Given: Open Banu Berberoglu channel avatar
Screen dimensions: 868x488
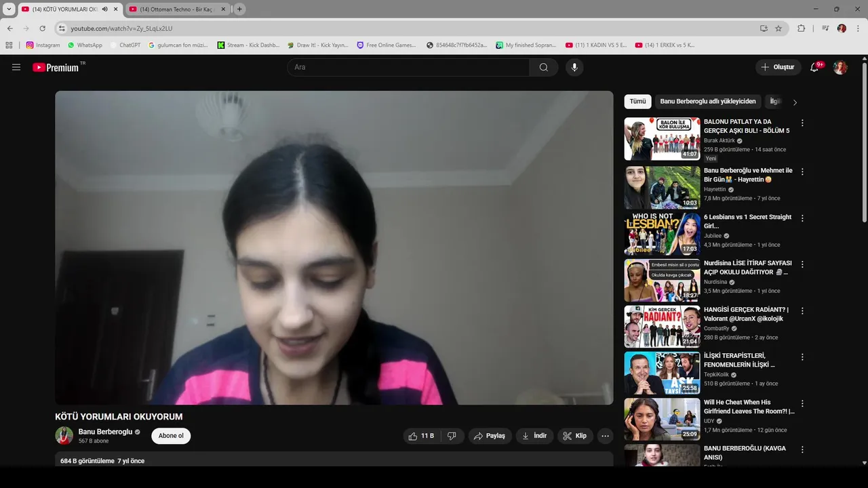Looking at the screenshot, I should pos(64,436).
